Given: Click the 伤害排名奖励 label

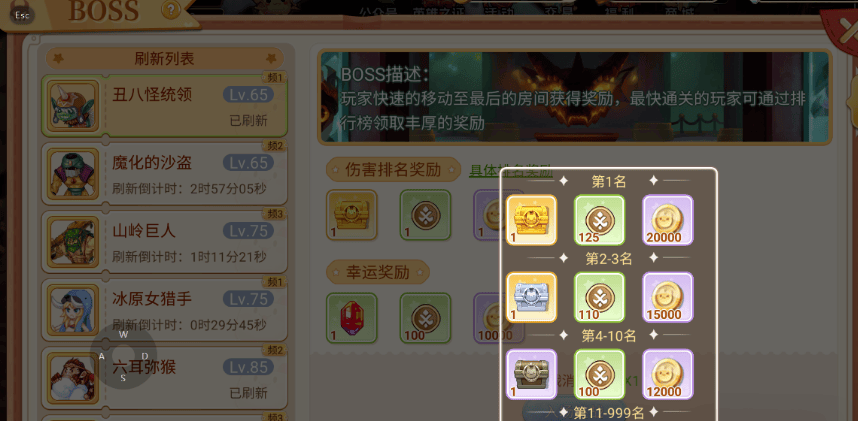Looking at the screenshot, I should point(393,170).
